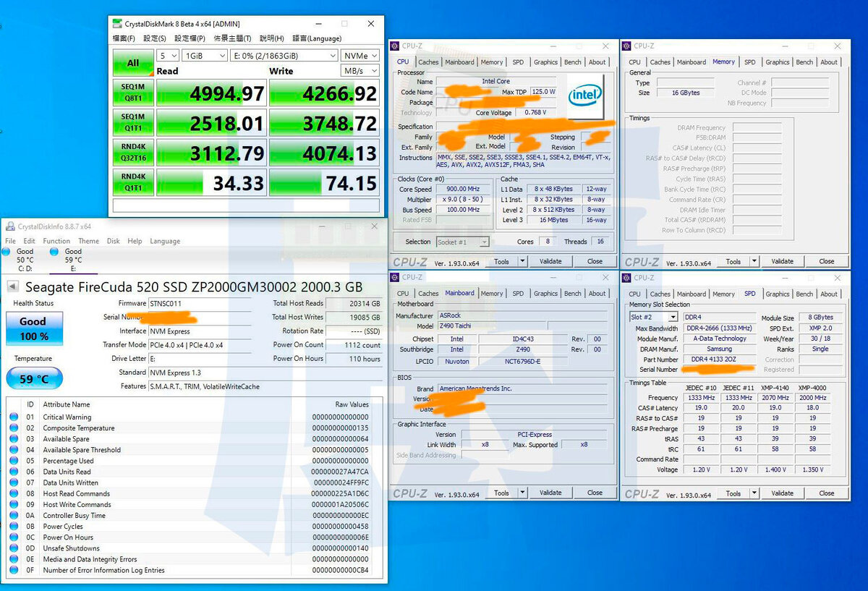Image resolution: width=868 pixels, height=591 pixels.
Task: Run all benchmarks with the All button
Action: click(x=133, y=63)
